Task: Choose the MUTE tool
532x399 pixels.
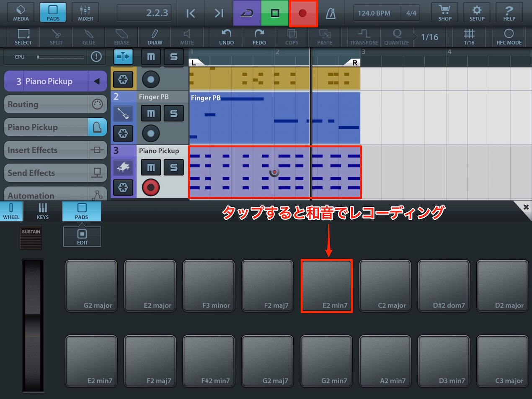Action: [x=187, y=37]
